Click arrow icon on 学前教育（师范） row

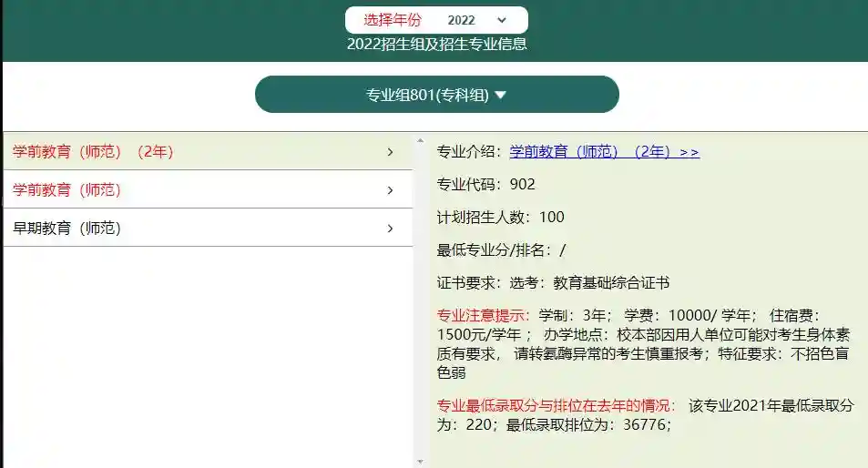click(x=390, y=190)
